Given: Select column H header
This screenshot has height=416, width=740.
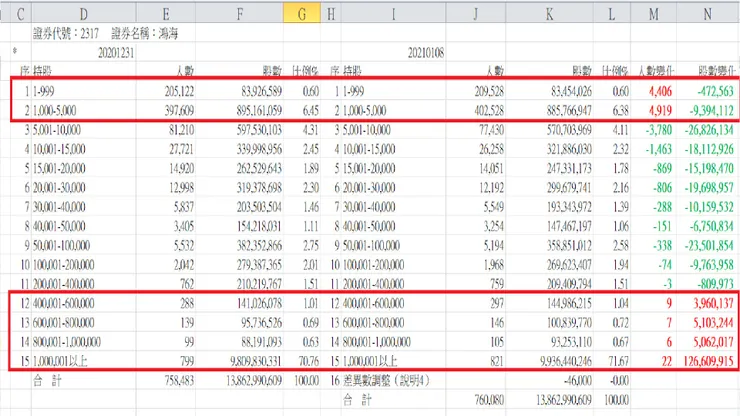Looking at the screenshot, I should pyautogui.click(x=331, y=14).
